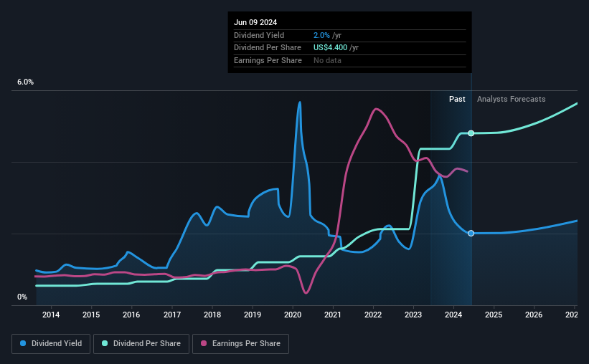Image resolution: width=589 pixels, height=364 pixels.
Task: Click the blue Dividend Yield legend dot
Action: [23, 343]
